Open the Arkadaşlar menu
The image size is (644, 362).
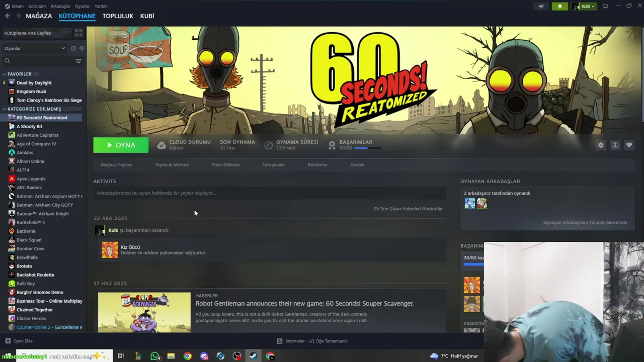tap(60, 6)
